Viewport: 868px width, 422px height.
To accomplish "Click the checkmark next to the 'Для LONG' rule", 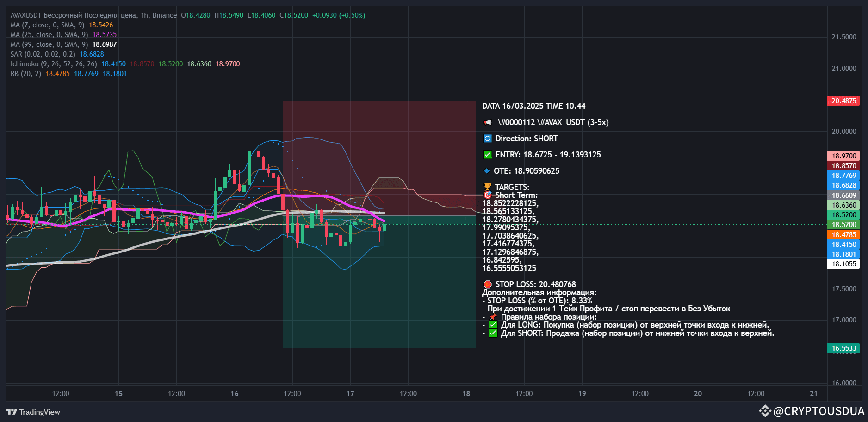I will (x=493, y=324).
